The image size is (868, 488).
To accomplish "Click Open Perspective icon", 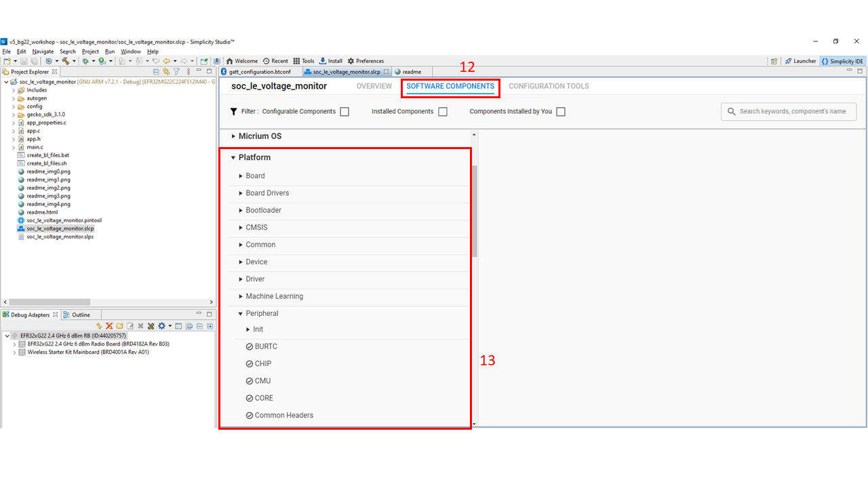I will coord(774,61).
